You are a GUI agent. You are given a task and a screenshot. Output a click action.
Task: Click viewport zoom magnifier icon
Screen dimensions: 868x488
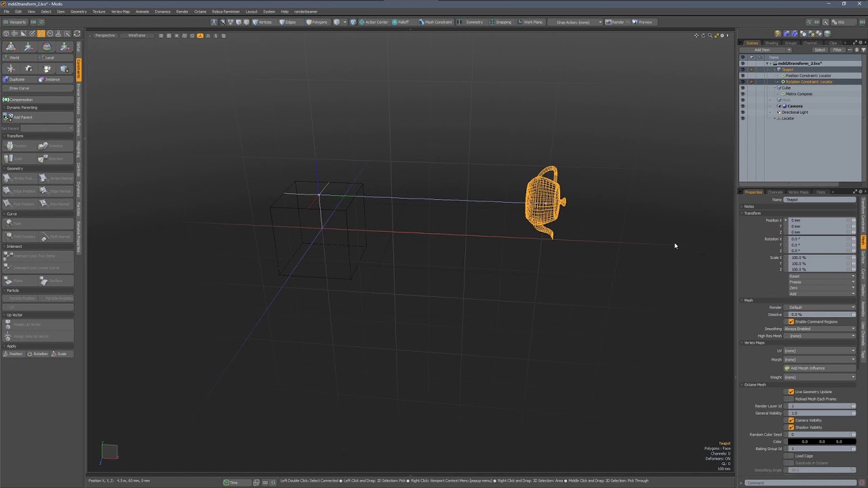tap(709, 35)
